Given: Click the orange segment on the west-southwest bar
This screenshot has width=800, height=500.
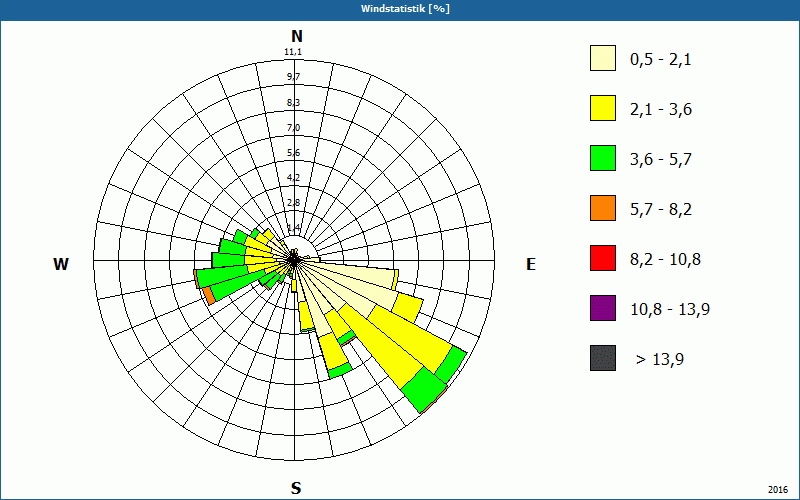Looking at the screenshot, I should click(208, 295).
